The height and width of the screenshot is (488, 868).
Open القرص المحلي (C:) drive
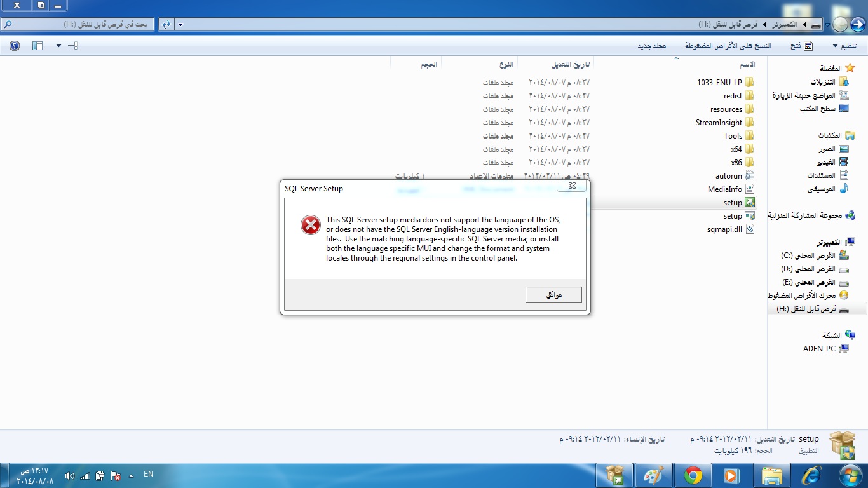tap(815, 255)
